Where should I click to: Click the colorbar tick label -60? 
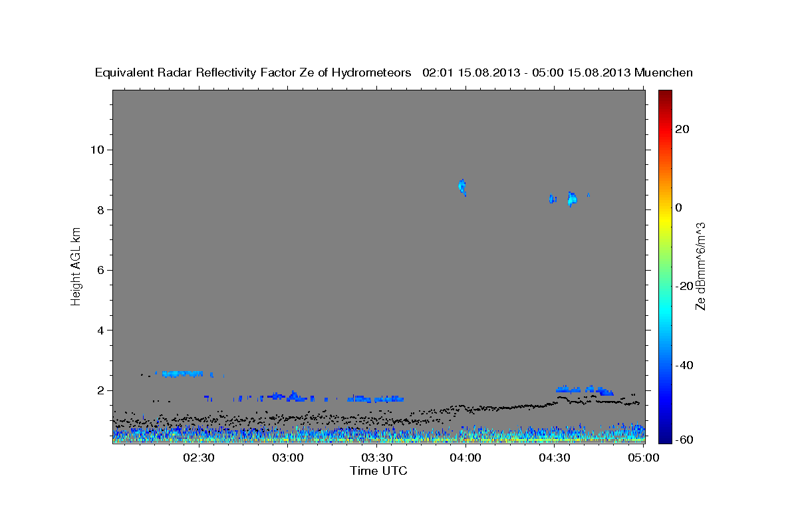684,440
